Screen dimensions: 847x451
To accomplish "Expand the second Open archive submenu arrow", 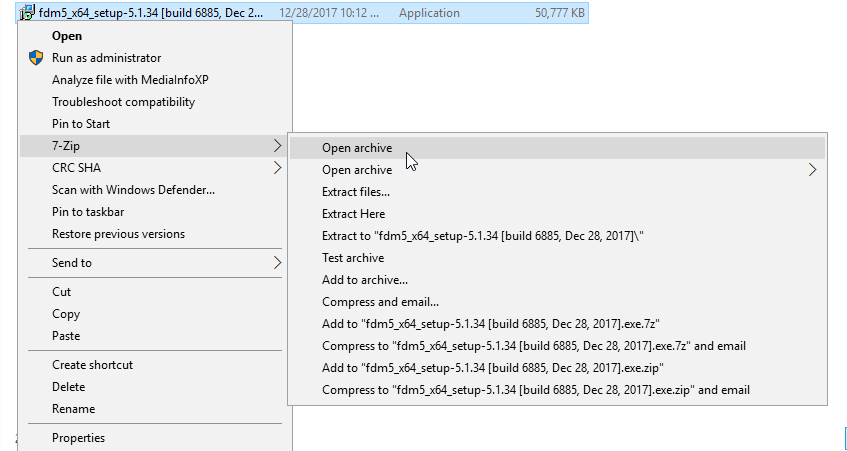I will [x=812, y=170].
